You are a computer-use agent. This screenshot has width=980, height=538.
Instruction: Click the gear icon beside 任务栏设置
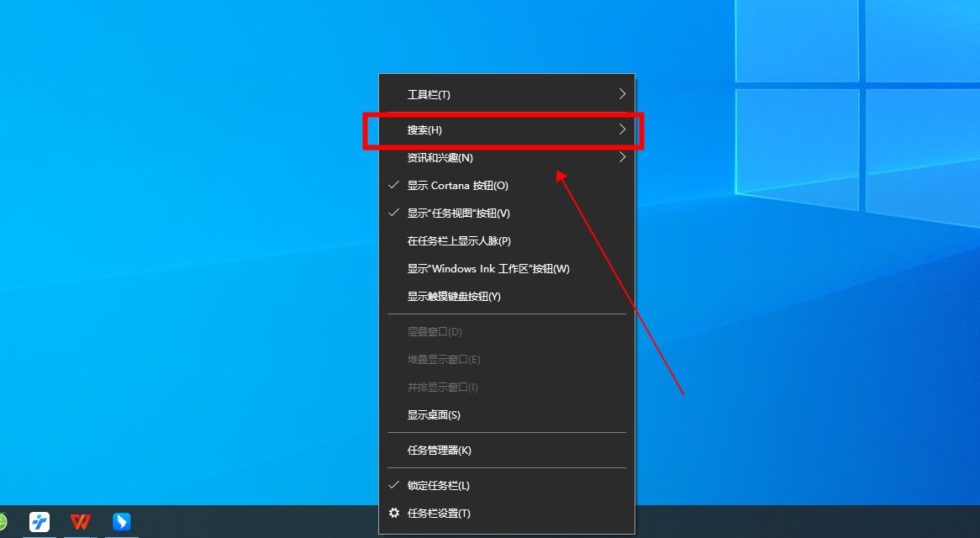394,513
